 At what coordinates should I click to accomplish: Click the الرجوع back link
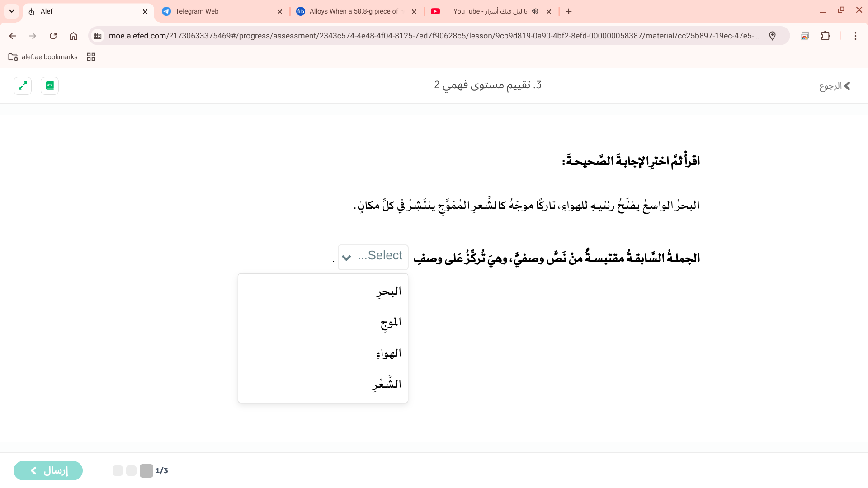pyautogui.click(x=835, y=86)
